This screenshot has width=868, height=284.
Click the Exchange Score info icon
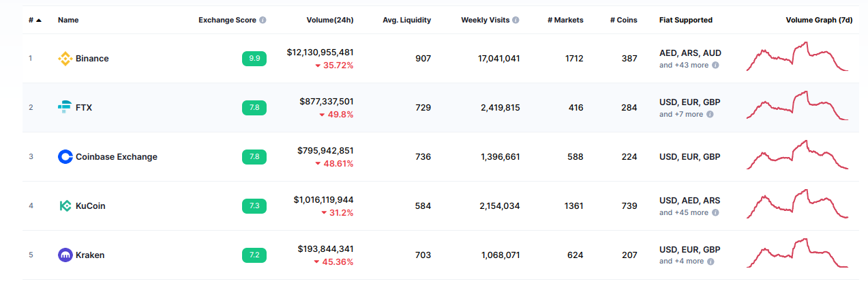tap(263, 20)
